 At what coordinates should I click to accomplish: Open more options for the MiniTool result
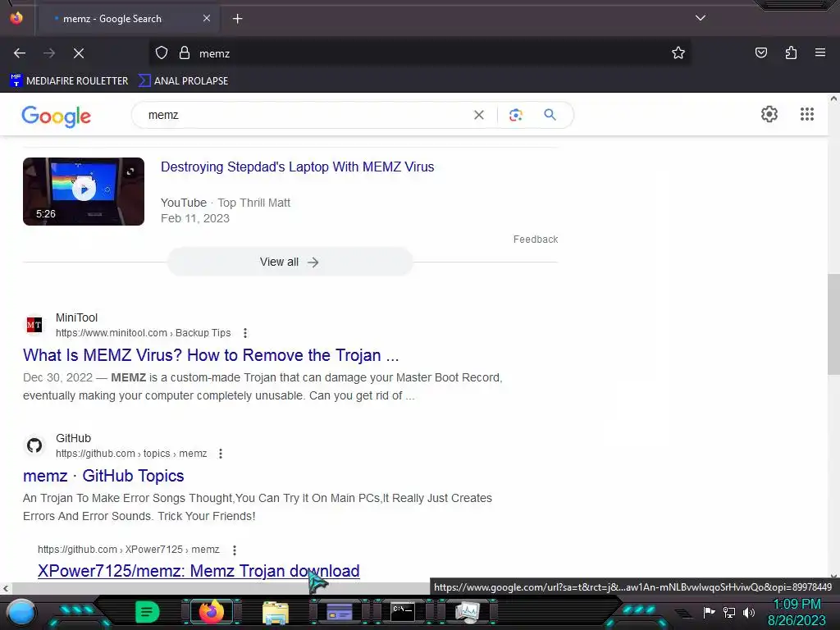244,333
